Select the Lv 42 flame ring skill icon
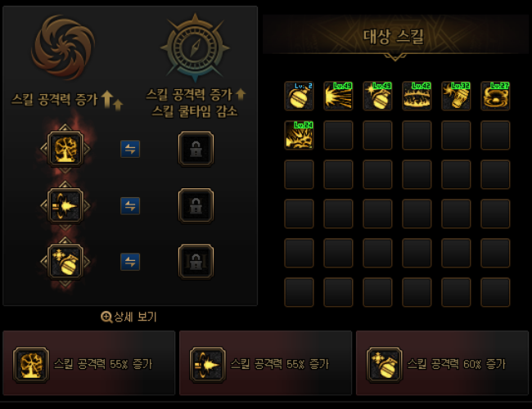Viewport: 532px width, 409px height. [417, 96]
